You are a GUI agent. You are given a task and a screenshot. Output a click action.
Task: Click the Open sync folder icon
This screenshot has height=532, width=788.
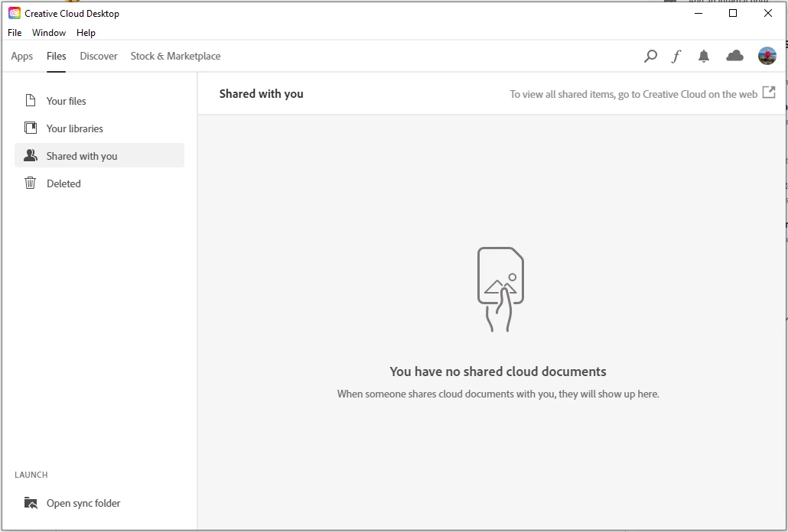click(x=31, y=502)
